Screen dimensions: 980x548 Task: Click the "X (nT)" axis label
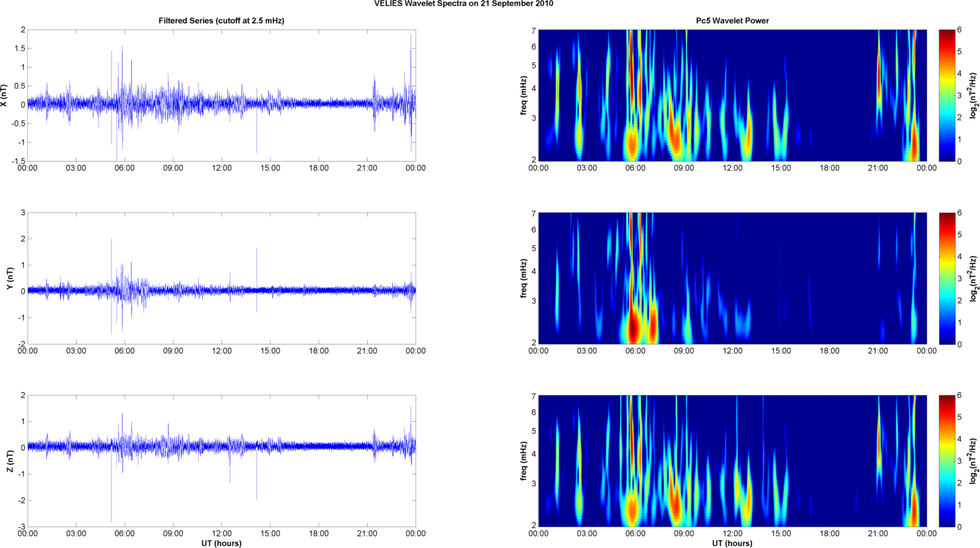[x=5, y=95]
